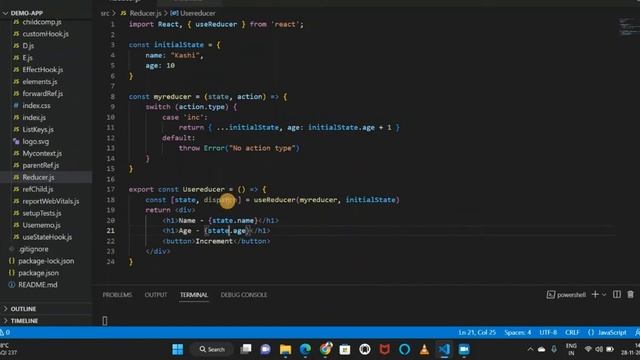
Task: Change the UTF-8 file encoding
Action: click(548, 333)
